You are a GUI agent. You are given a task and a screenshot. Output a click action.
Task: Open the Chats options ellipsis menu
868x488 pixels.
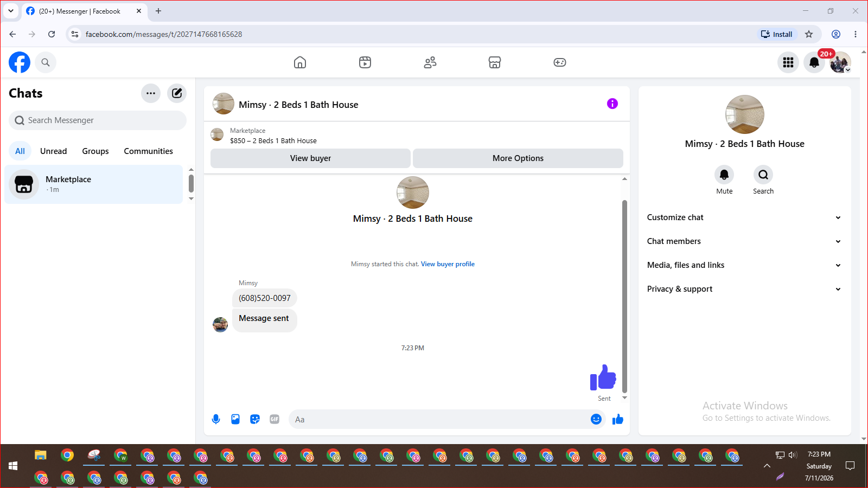click(151, 93)
